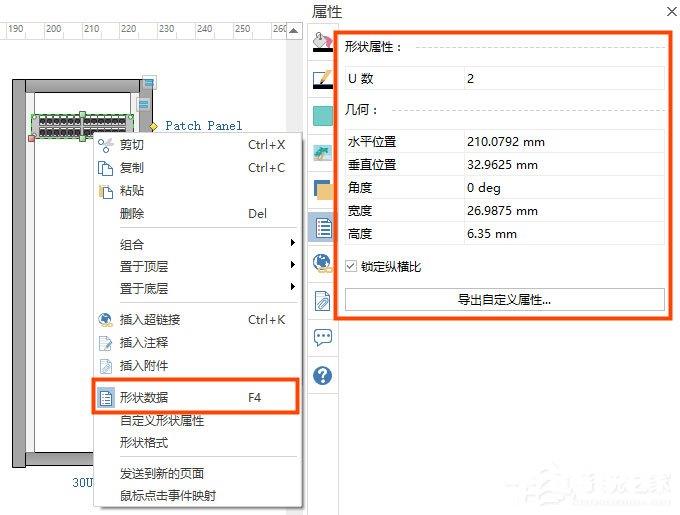Viewport: 680px width, 515px height.
Task: Click the Patch Panel text label
Action: click(203, 126)
